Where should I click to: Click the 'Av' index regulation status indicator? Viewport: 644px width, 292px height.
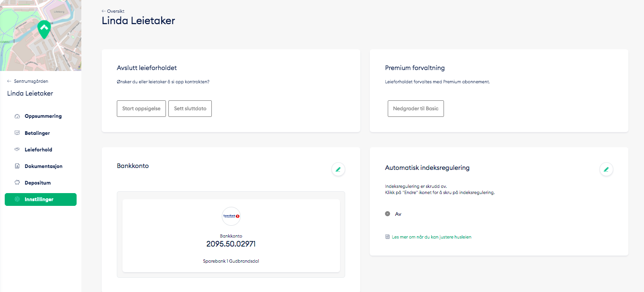coord(388,214)
